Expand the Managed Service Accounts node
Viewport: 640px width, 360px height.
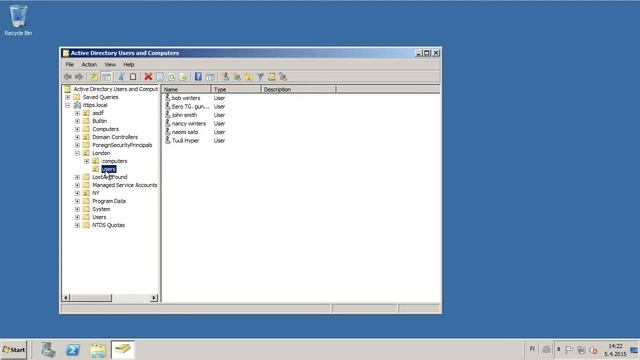tap(77, 185)
